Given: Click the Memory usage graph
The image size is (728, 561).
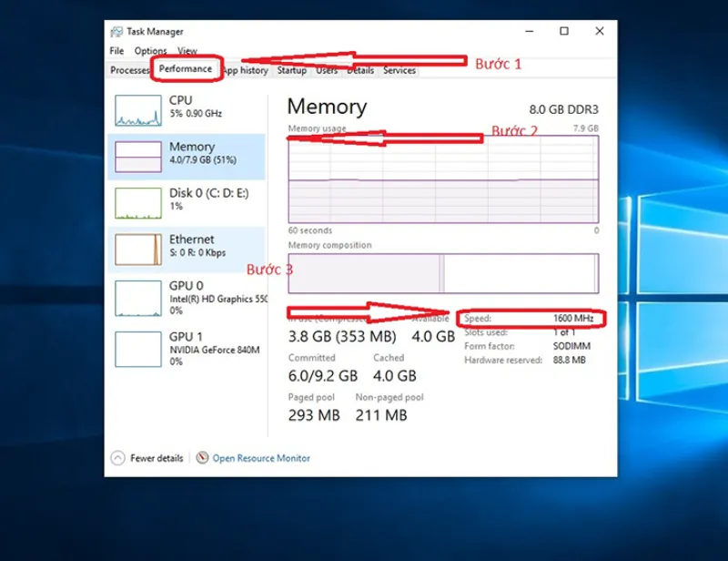Looking at the screenshot, I should (x=443, y=179).
